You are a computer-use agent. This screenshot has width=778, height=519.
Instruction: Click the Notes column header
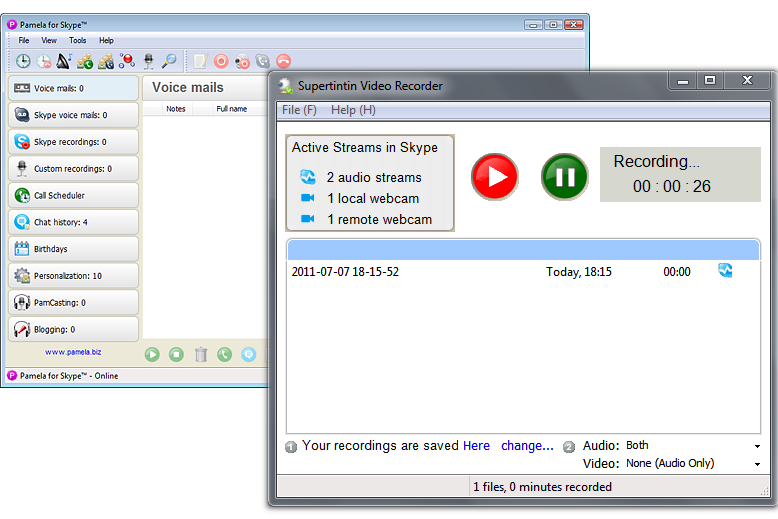click(176, 109)
